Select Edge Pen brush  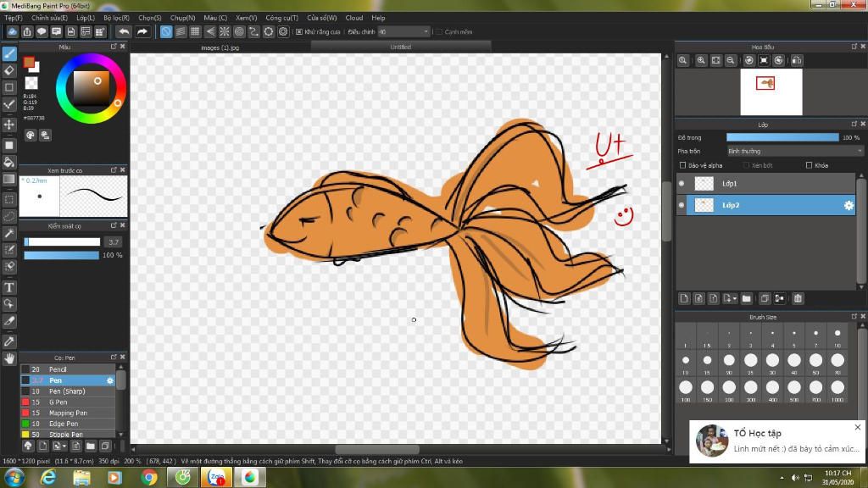point(68,424)
